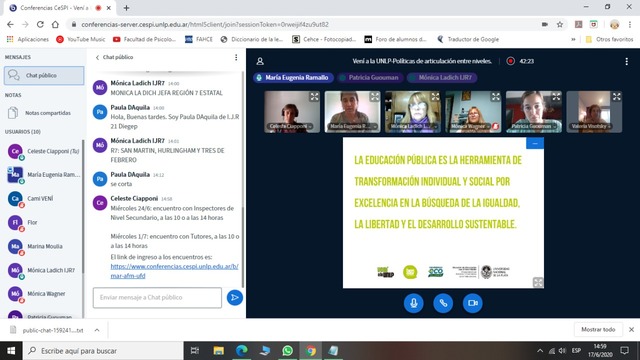Open Valeria Visotsky webcam name dropdown
640x360 pixels.
pos(591,127)
